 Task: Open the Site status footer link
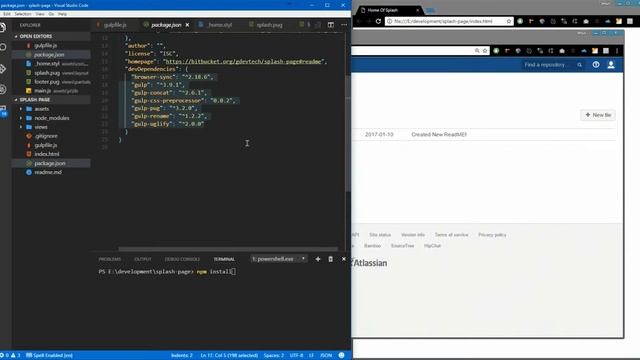point(380,235)
